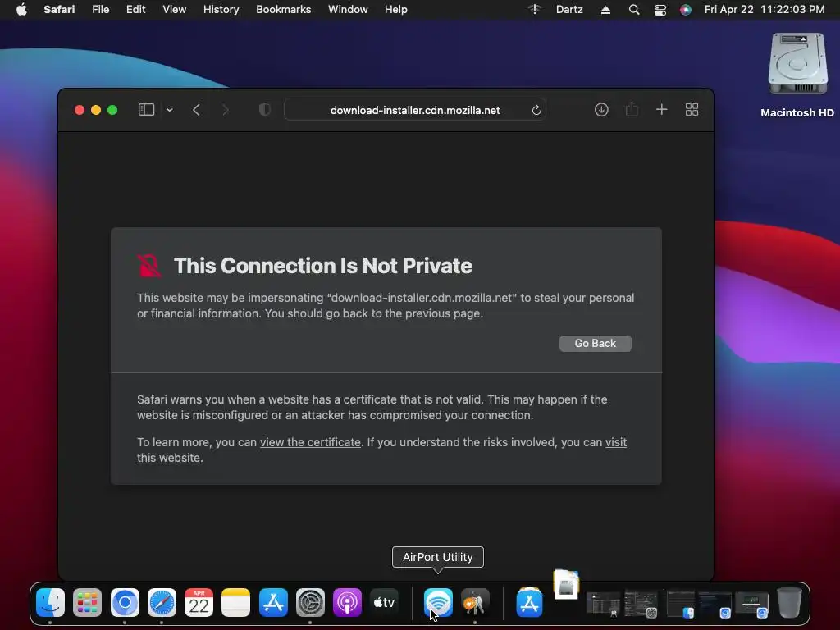840x630 pixels.
Task: Open Calendar from the Dock
Action: (199, 603)
